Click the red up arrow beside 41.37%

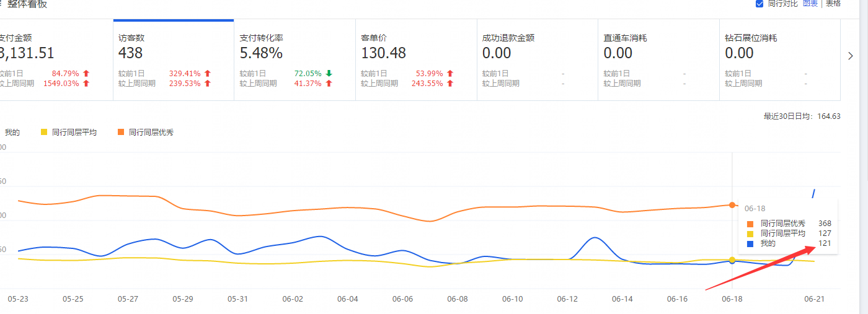tap(329, 83)
